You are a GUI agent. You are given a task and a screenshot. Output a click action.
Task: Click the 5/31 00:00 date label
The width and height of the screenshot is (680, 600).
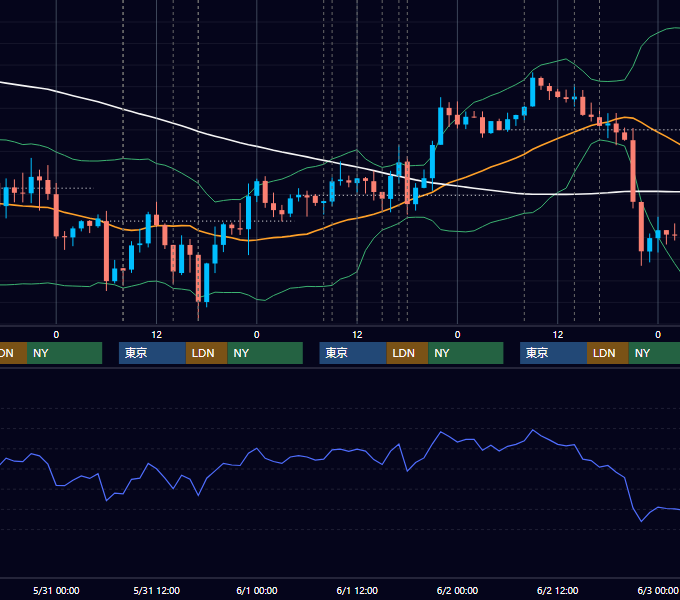56,590
